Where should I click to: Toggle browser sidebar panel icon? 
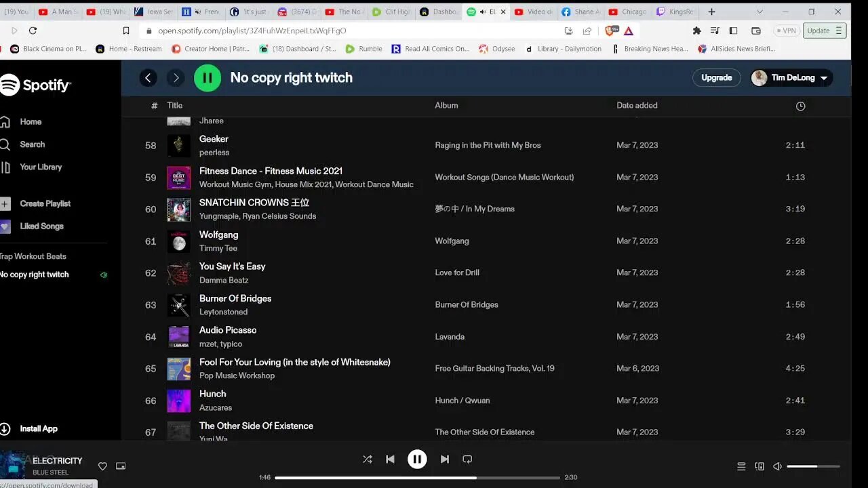[x=733, y=30]
